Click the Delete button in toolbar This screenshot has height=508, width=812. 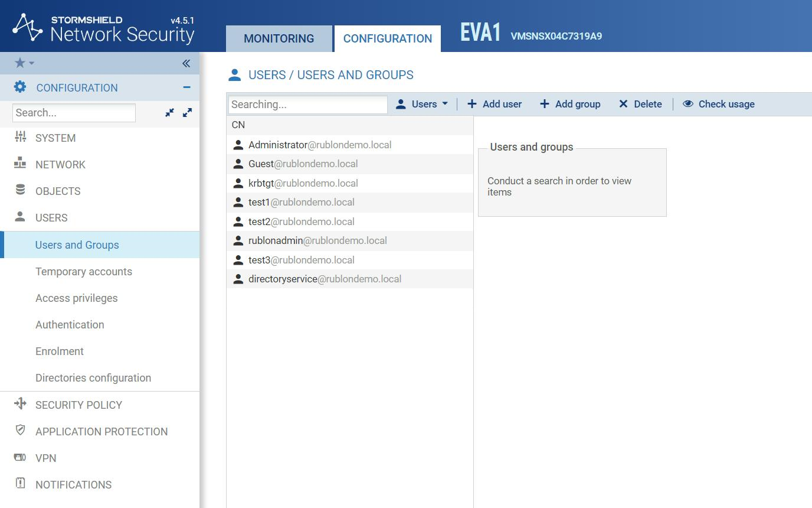640,104
